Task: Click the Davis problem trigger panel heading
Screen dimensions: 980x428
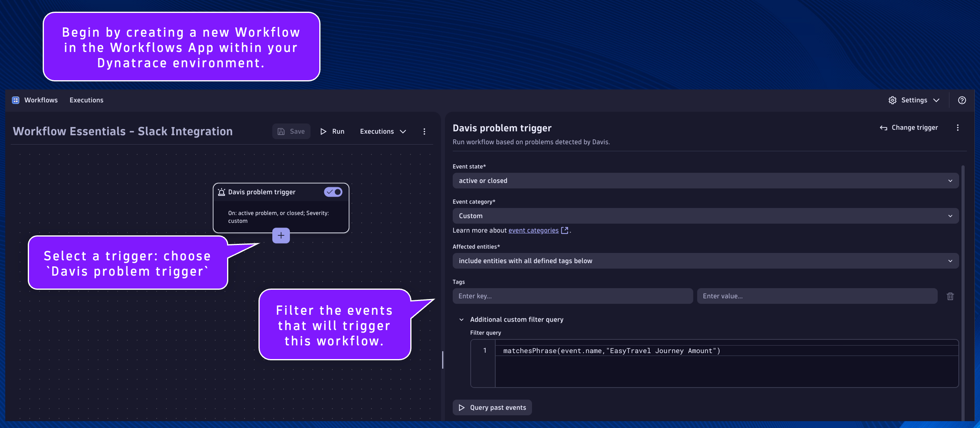Action: pyautogui.click(x=502, y=128)
